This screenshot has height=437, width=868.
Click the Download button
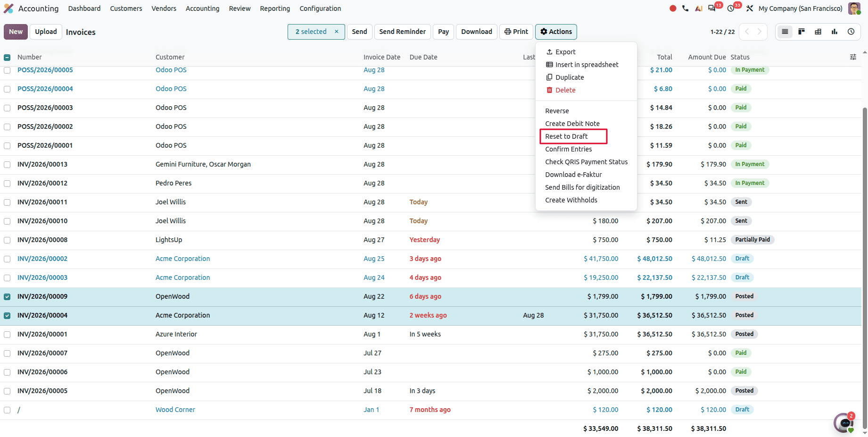(x=476, y=32)
